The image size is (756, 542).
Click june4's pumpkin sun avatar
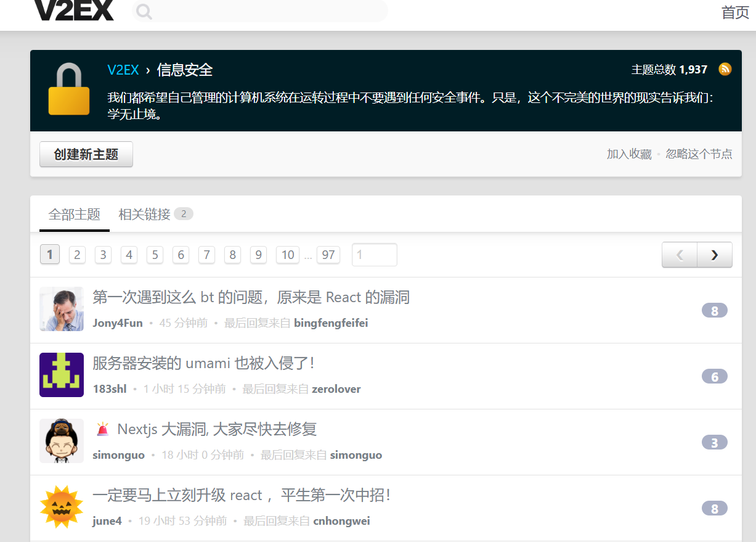point(62,507)
